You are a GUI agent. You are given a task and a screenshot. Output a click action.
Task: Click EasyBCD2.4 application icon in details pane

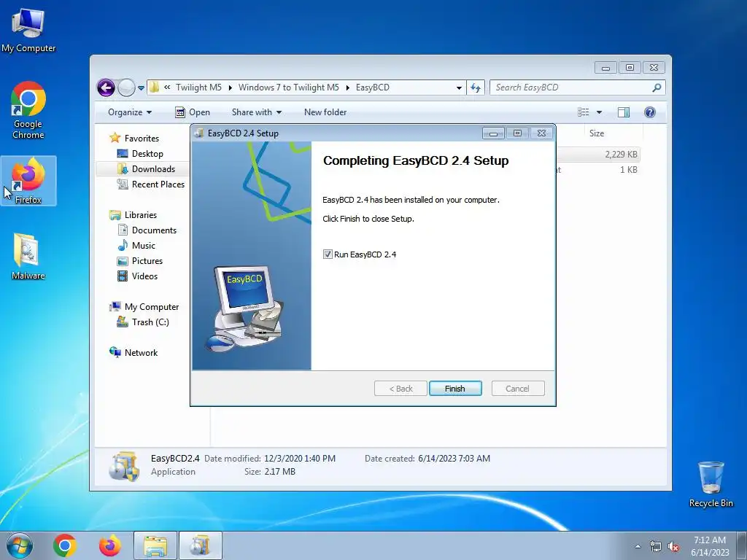click(124, 466)
